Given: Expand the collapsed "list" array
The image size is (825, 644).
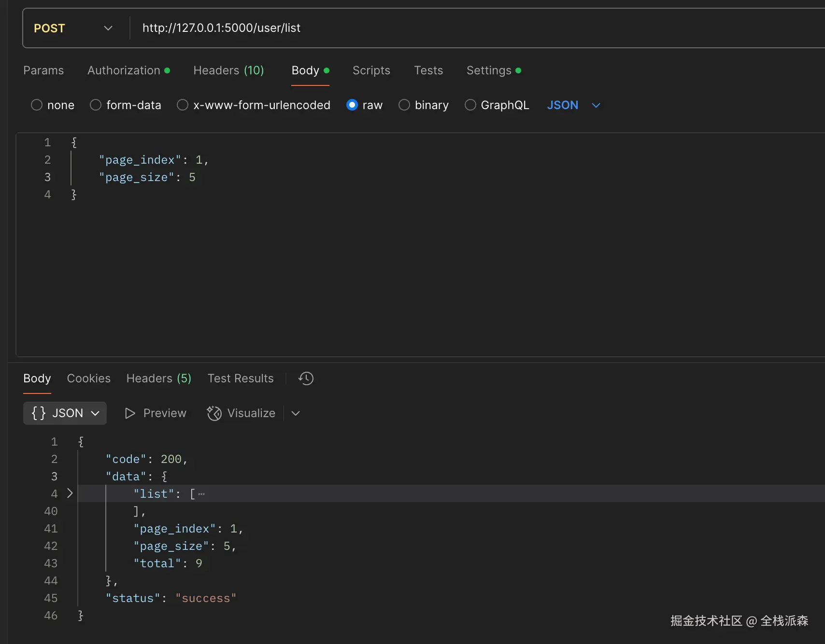Looking at the screenshot, I should coord(70,493).
